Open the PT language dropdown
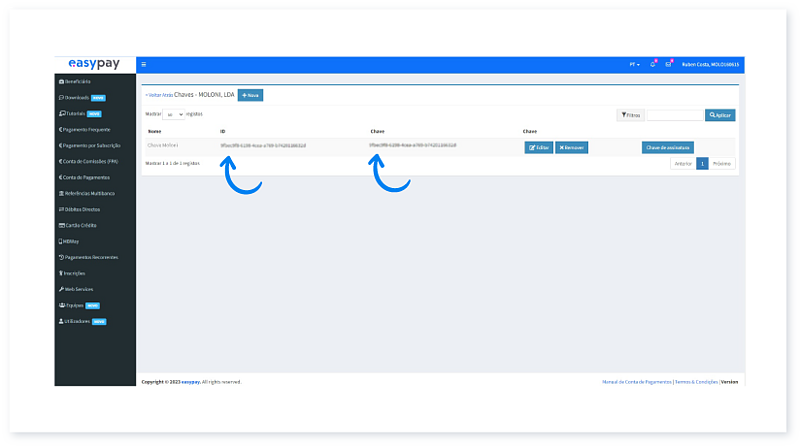 634,64
